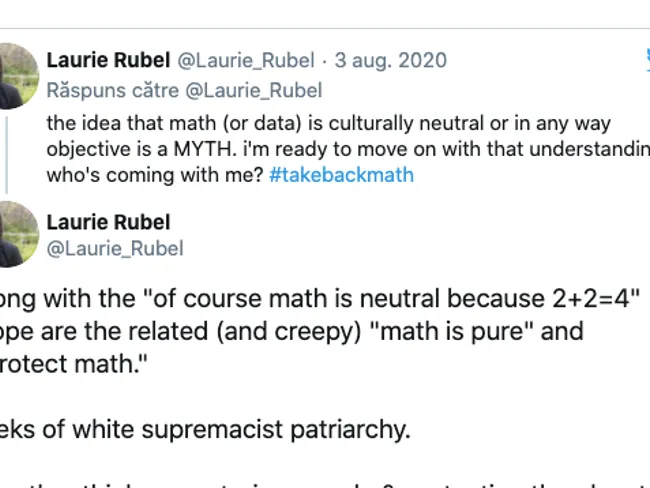
Task: Open Laurie Rubel name in first tweet
Action: tap(108, 60)
